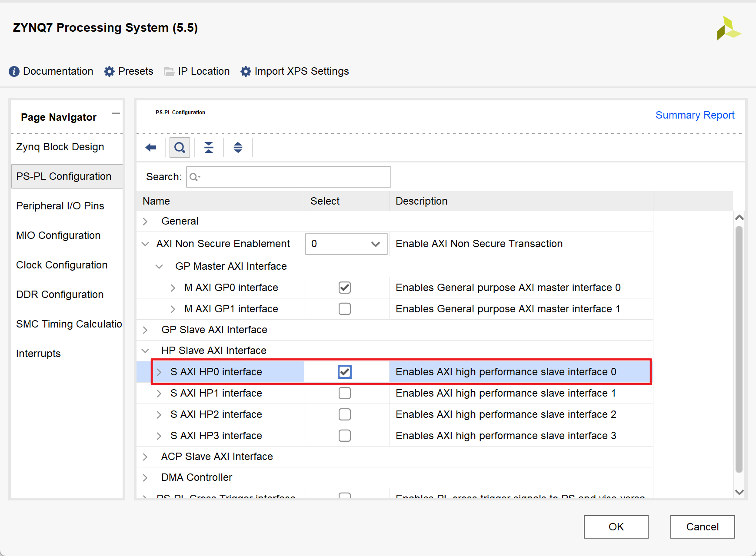Select the PS-PL Configuration page

(x=67, y=176)
